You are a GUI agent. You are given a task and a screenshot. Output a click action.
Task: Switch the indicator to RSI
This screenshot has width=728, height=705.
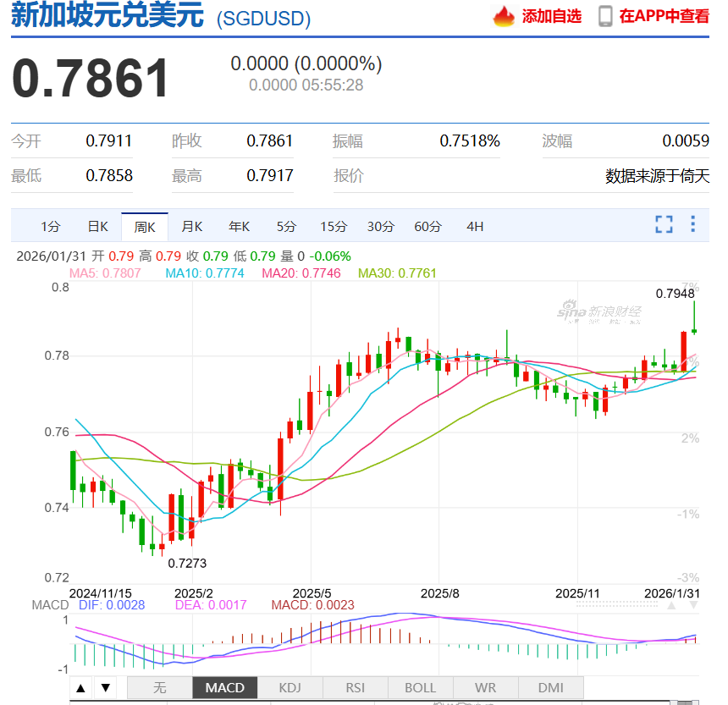356,687
